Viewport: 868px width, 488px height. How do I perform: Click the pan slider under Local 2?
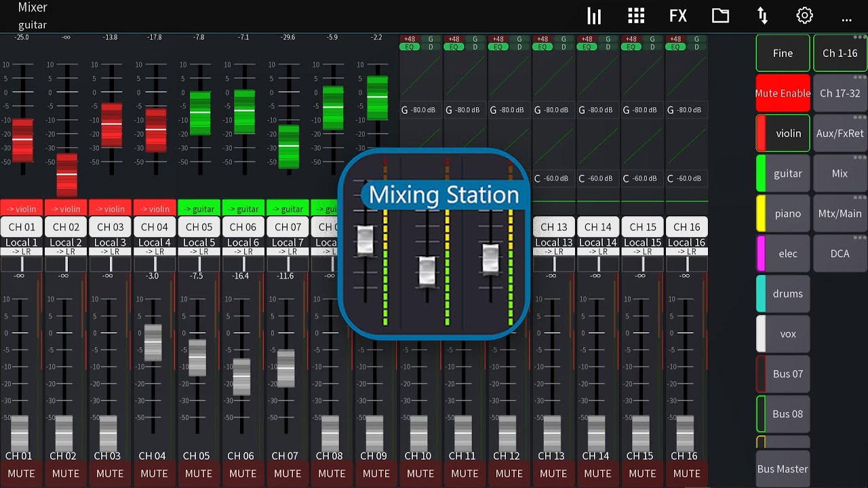pyautogui.click(x=66, y=264)
